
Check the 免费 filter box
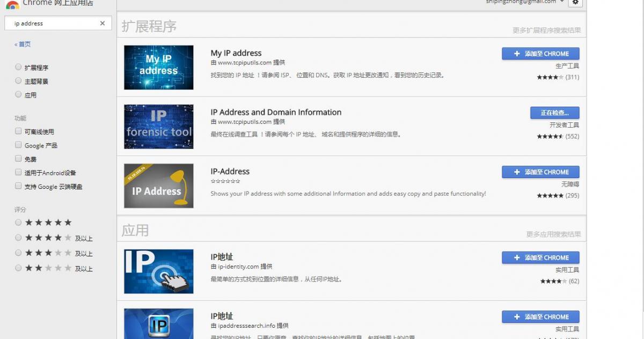coord(18,159)
